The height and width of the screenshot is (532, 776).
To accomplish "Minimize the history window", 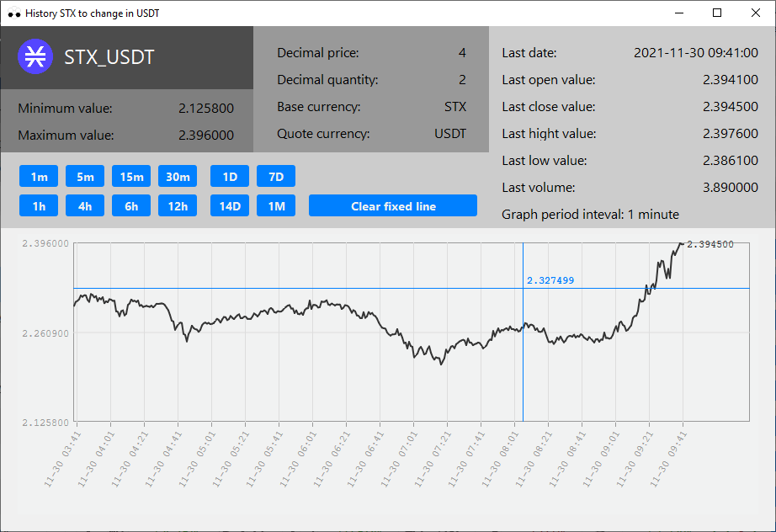I will pyautogui.click(x=679, y=13).
